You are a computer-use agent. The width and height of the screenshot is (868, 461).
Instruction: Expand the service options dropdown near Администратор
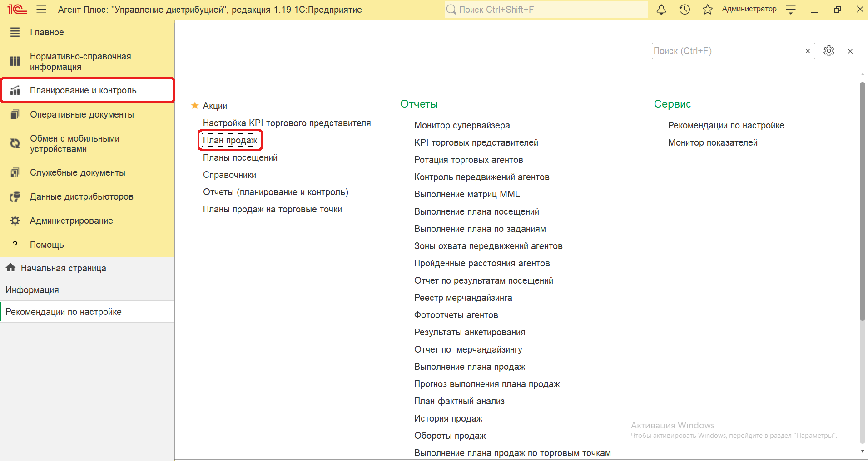pos(791,10)
